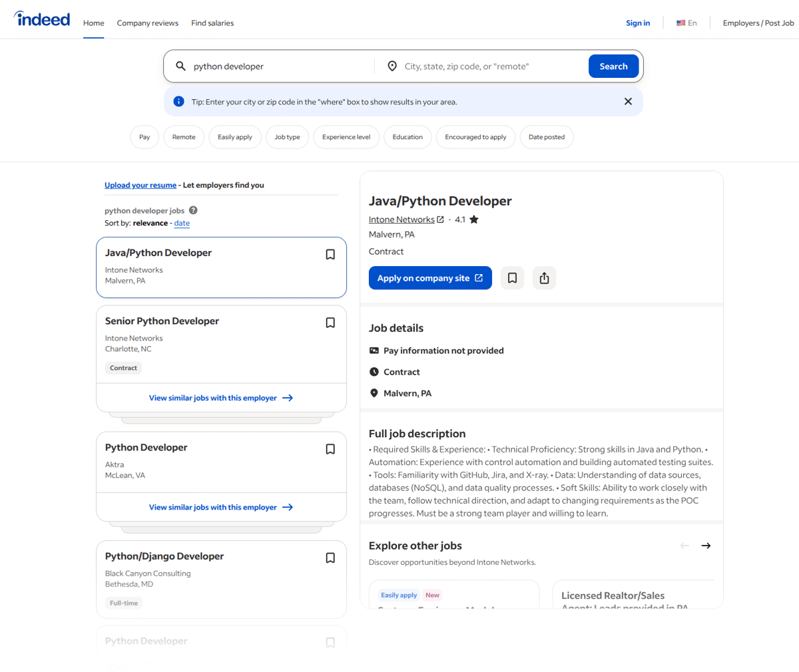Click the blue Search button
The width and height of the screenshot is (799, 672).
point(613,66)
